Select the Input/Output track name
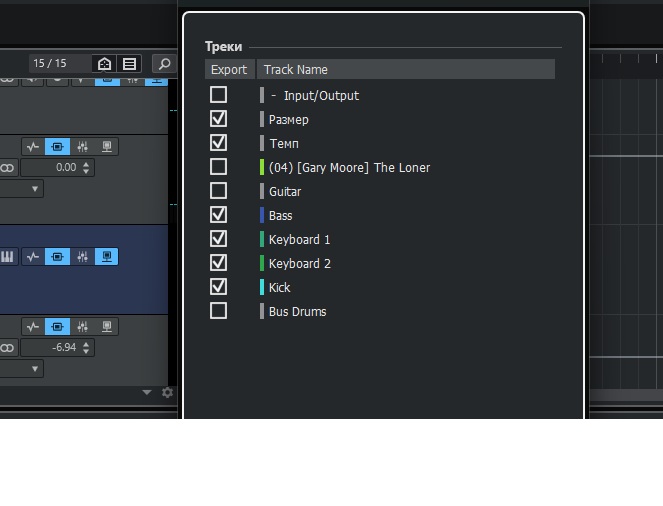Viewport: 663px width, 506px height. pyautogui.click(x=321, y=96)
